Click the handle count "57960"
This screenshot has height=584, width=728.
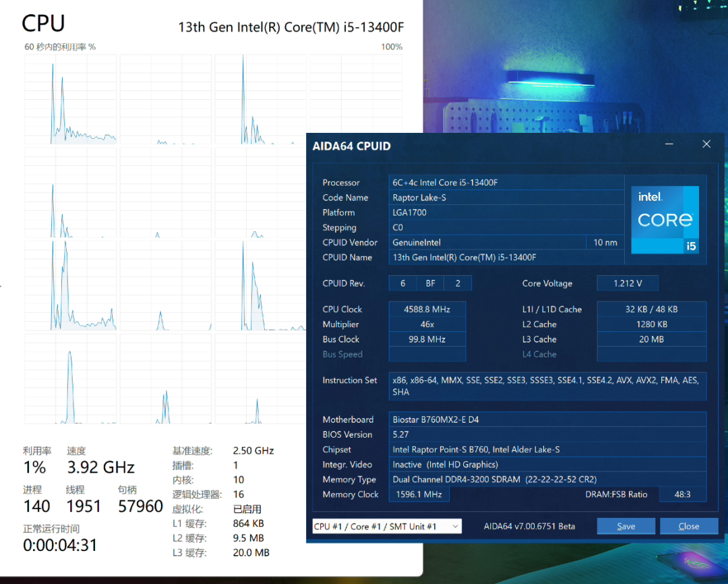141,506
